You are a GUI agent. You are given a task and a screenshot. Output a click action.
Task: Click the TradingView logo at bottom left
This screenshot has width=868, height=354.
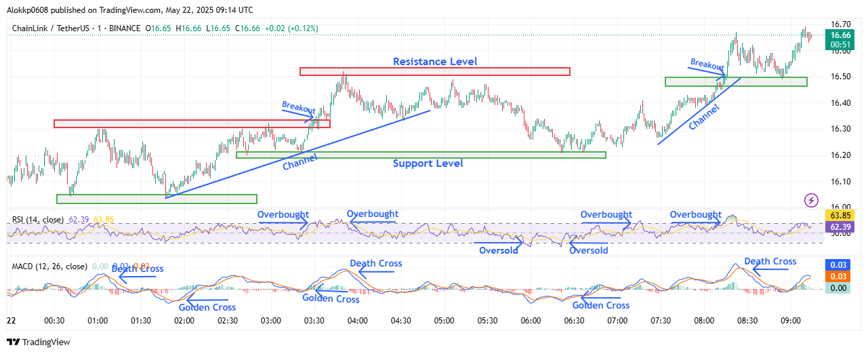(x=39, y=342)
